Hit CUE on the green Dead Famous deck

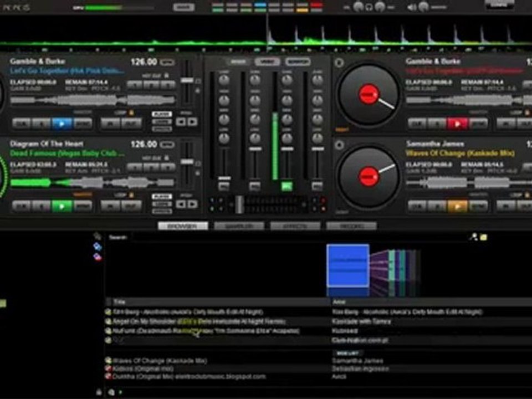pos(22,206)
